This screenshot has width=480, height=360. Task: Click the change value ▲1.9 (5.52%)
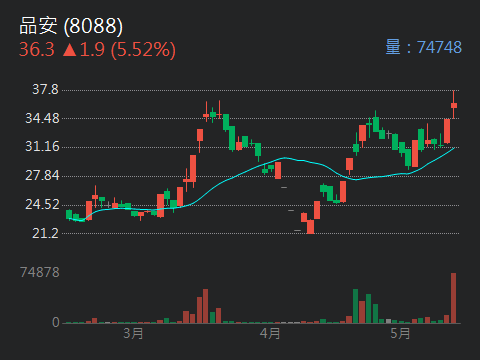[x=119, y=50]
